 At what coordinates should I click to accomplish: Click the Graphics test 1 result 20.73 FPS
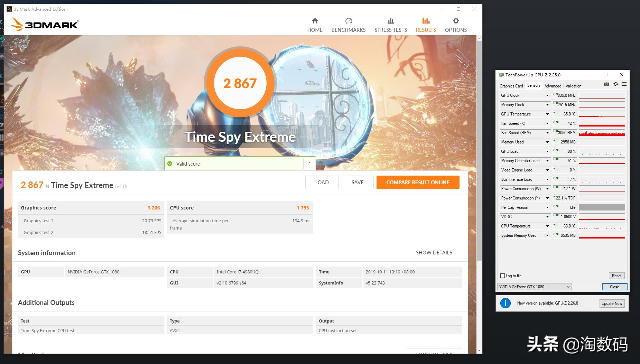tap(152, 221)
